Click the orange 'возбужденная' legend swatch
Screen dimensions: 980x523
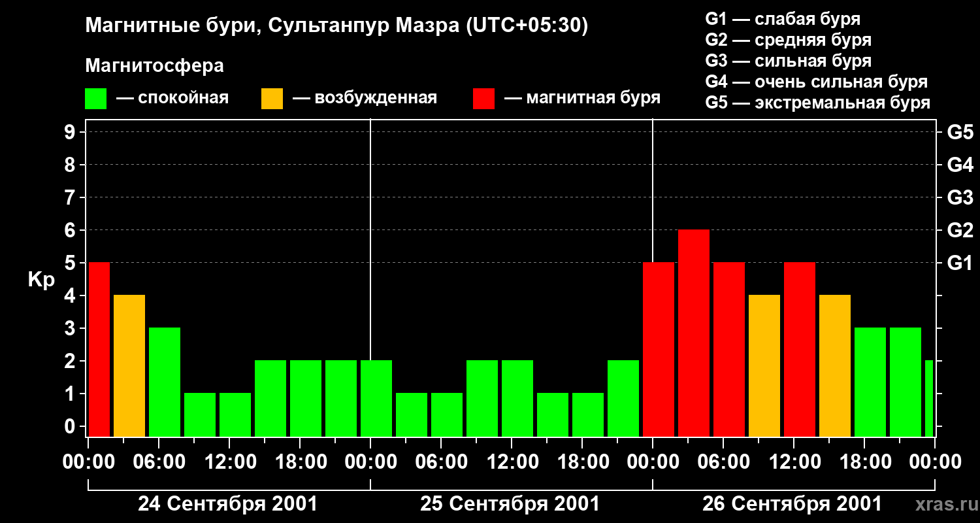point(272,99)
